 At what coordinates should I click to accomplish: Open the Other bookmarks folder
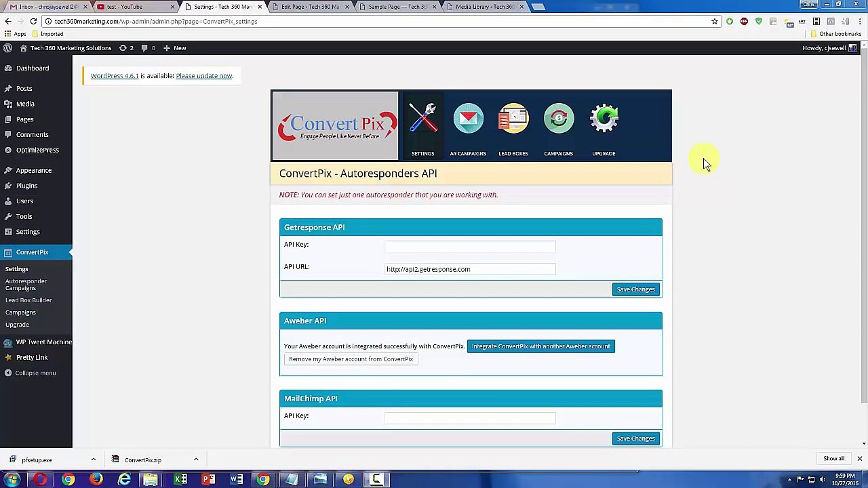835,34
